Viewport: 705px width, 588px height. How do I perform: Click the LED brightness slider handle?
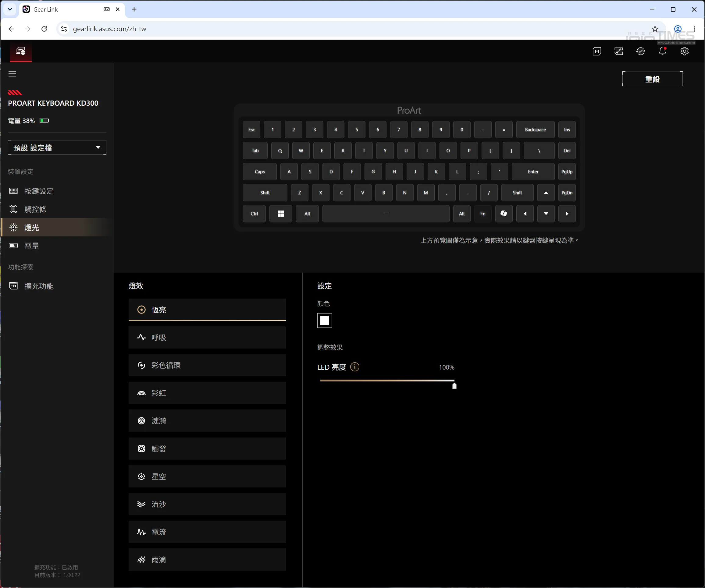pos(454,386)
